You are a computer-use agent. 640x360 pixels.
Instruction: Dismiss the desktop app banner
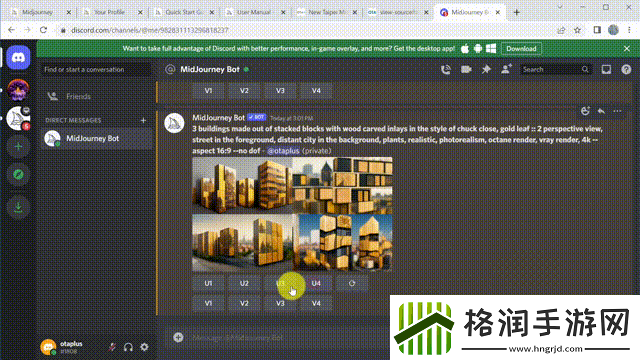pos(627,49)
